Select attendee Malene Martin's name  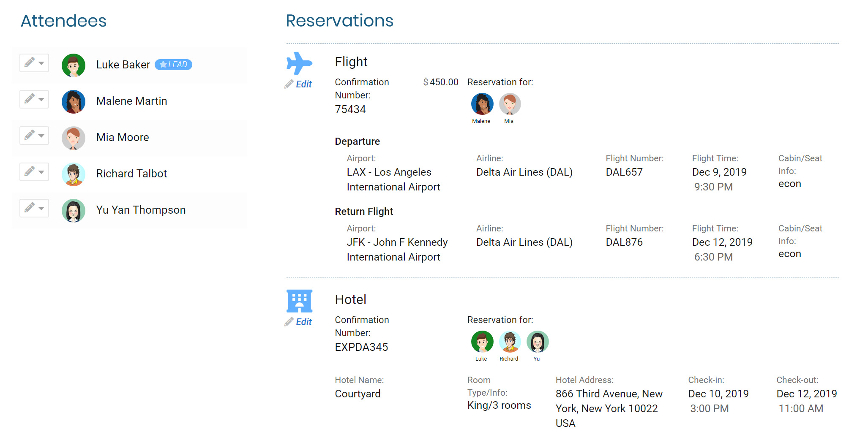point(131,101)
